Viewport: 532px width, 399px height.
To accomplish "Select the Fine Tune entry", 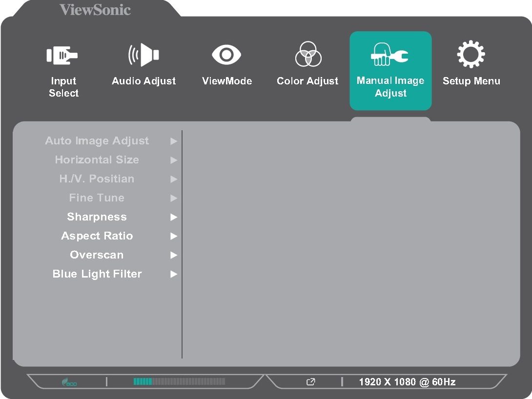I will pos(97,198).
